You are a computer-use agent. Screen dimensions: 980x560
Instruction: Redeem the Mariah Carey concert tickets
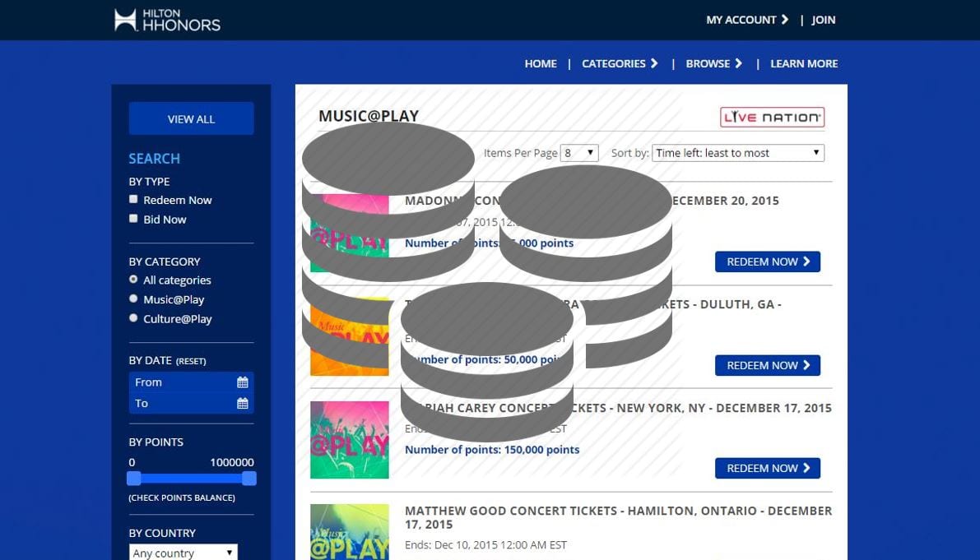(768, 468)
